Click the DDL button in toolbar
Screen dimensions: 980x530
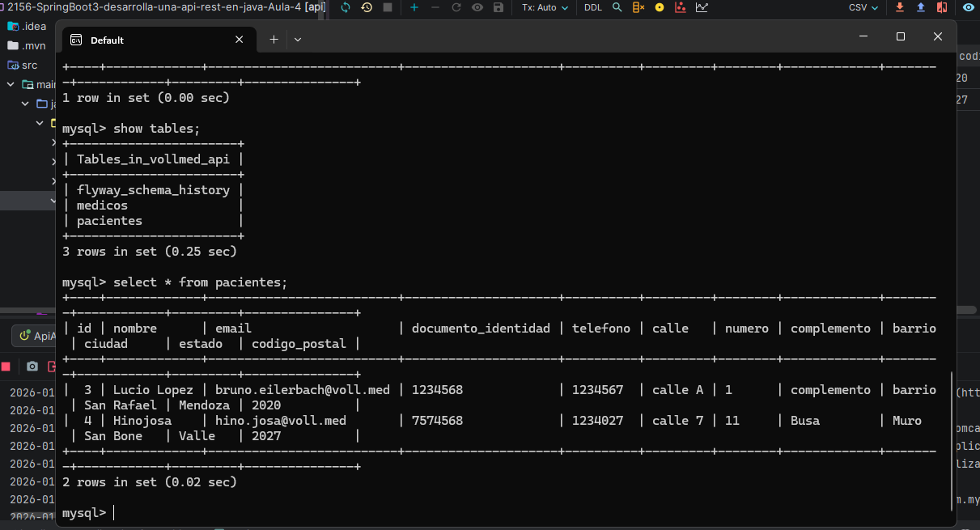tap(592, 7)
